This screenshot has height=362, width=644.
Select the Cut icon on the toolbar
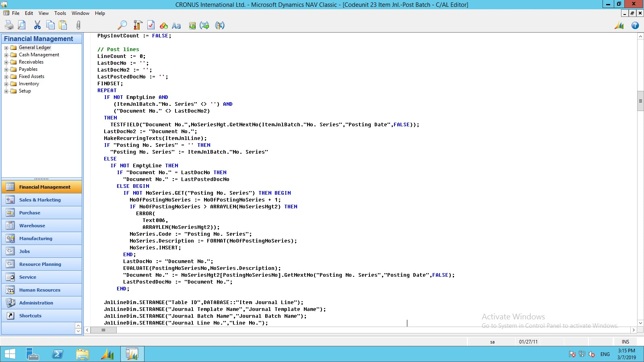pyautogui.click(x=37, y=25)
